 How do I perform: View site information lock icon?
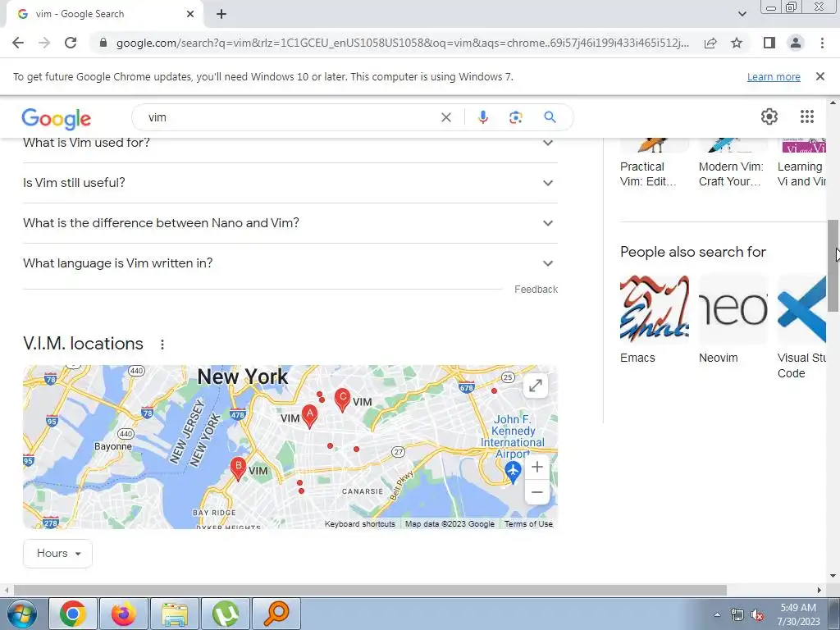[103, 43]
